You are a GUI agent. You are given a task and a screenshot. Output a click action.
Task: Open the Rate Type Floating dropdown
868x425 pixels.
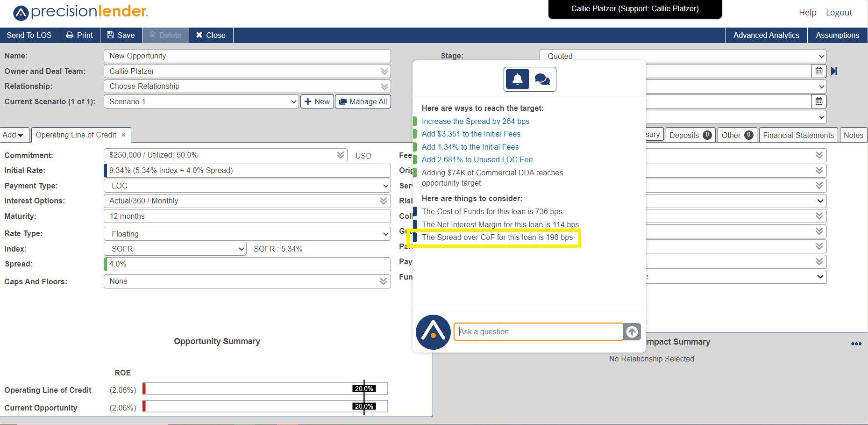pos(247,234)
